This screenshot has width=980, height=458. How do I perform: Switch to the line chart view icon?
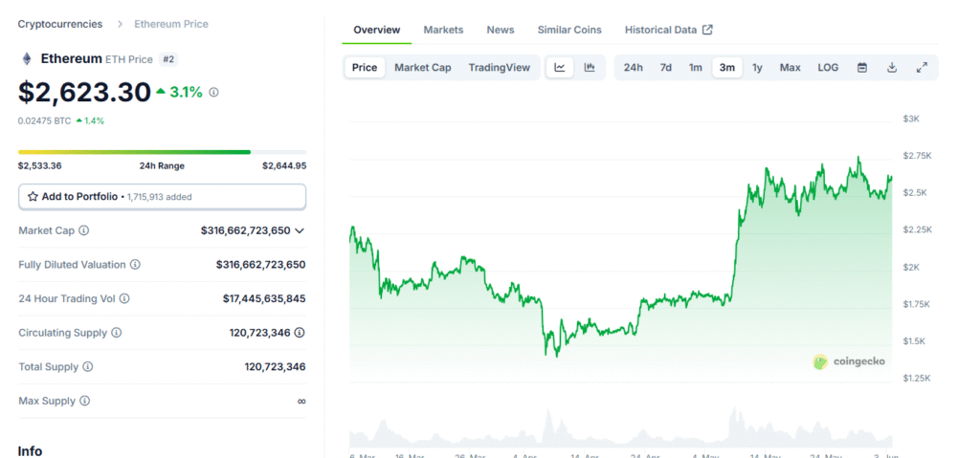[560, 68]
